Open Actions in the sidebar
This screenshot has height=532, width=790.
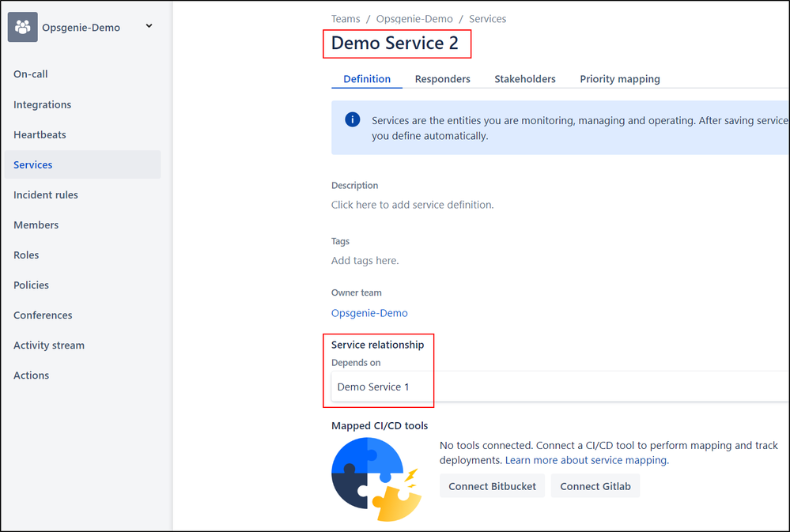pos(32,375)
